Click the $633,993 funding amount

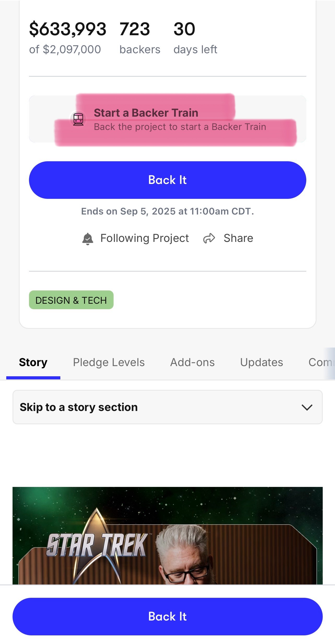click(68, 29)
